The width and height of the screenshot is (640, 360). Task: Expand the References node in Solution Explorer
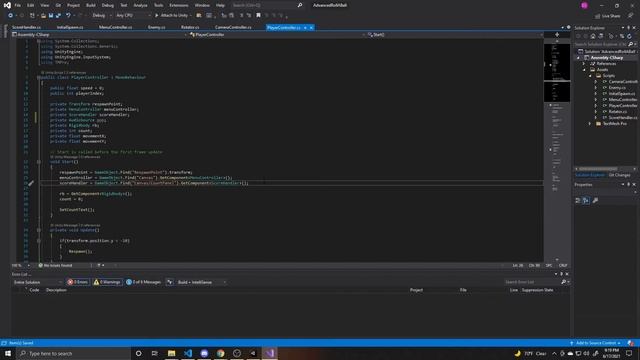[584, 64]
